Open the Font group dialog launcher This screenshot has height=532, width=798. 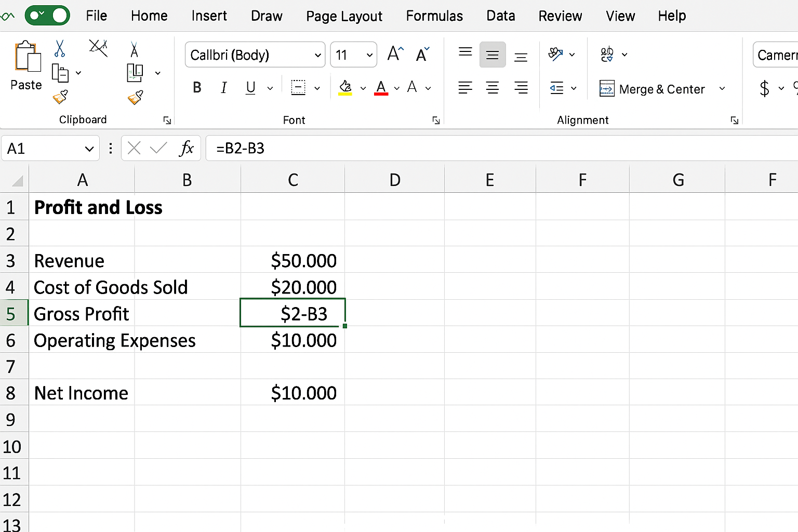point(436,121)
